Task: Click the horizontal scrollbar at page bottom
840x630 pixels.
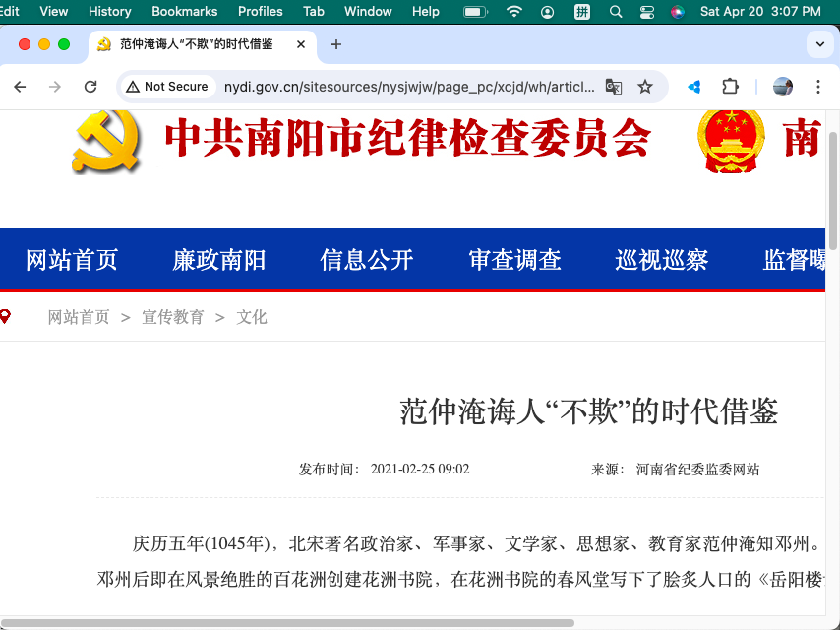Action: click(x=295, y=622)
